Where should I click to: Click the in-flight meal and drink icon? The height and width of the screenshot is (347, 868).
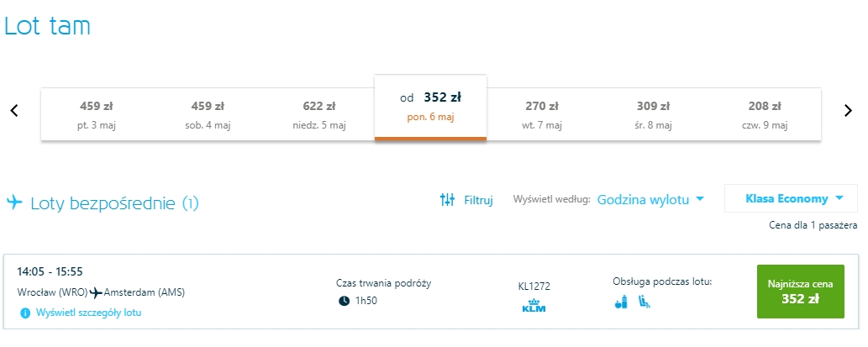click(620, 301)
